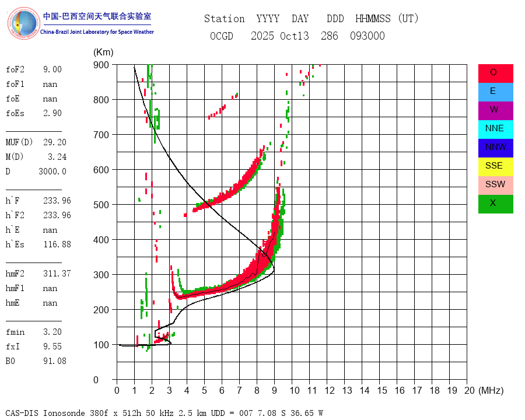Click the day-of-year value 286
Screen dimensions: 525x420
point(330,36)
